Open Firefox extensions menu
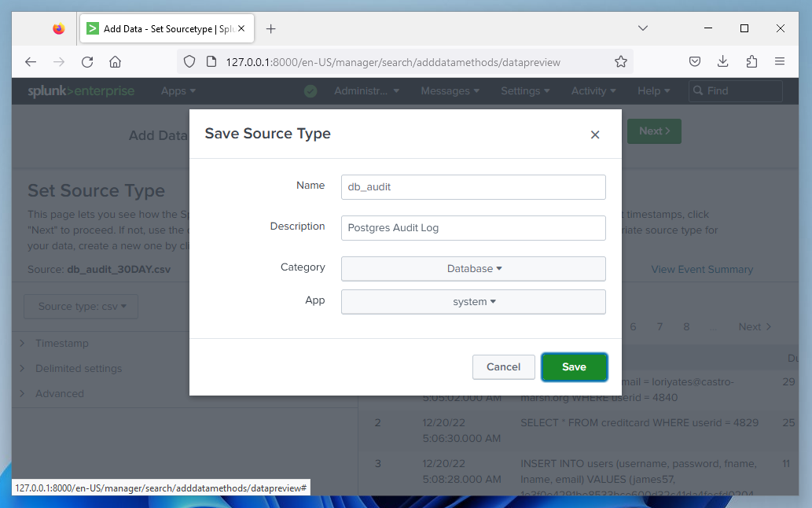The height and width of the screenshot is (508, 812). [751, 62]
